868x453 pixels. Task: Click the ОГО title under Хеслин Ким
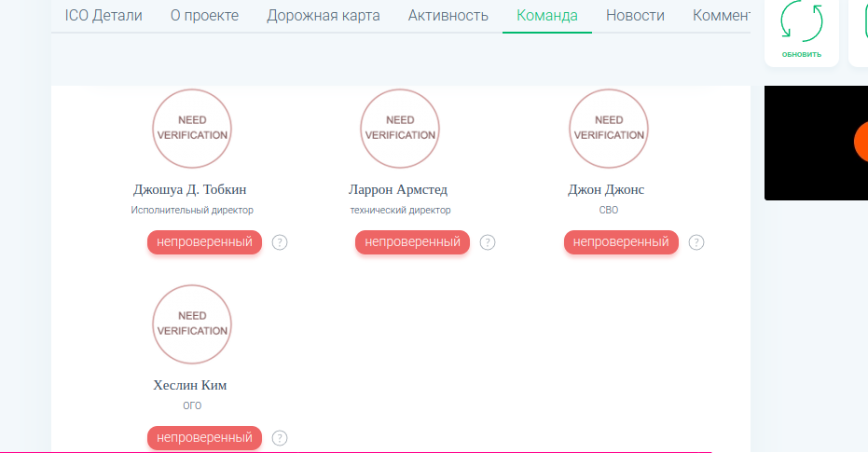pyautogui.click(x=192, y=405)
